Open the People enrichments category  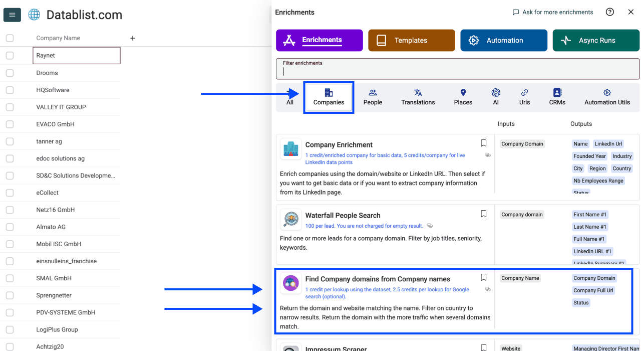(x=373, y=97)
